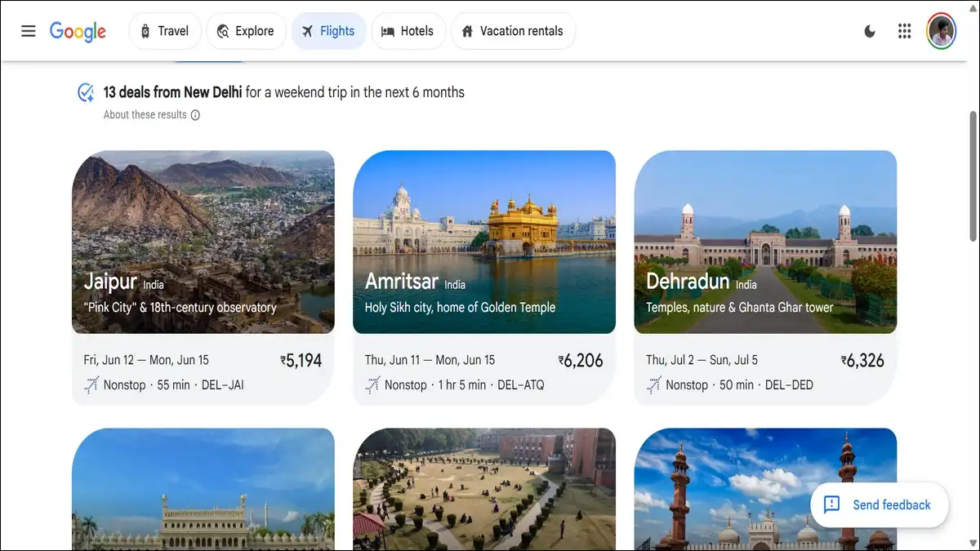This screenshot has height=551, width=980.
Task: Click the flight icon beside DEL–JAI
Action: pyautogui.click(x=91, y=384)
